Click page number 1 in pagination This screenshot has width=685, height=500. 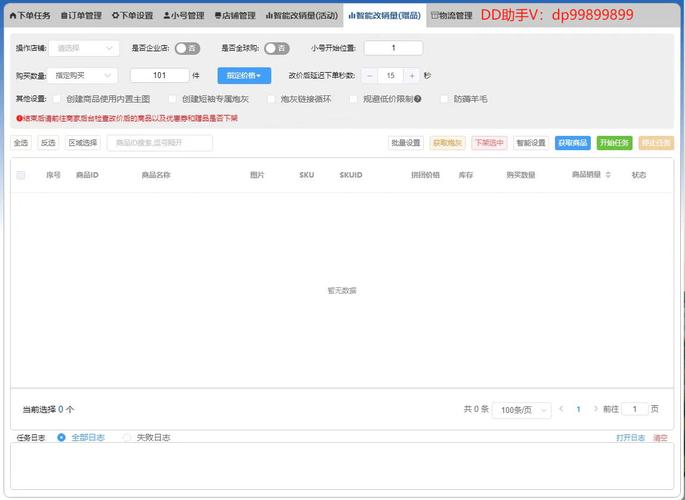578,409
